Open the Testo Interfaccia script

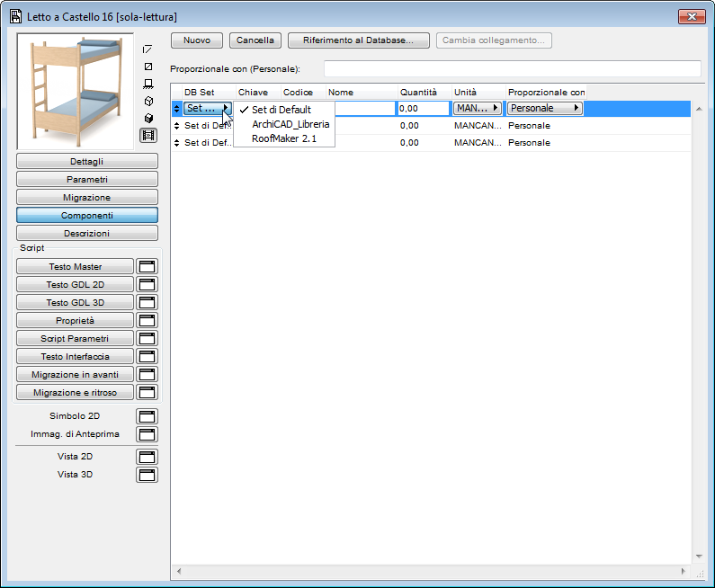(76, 356)
